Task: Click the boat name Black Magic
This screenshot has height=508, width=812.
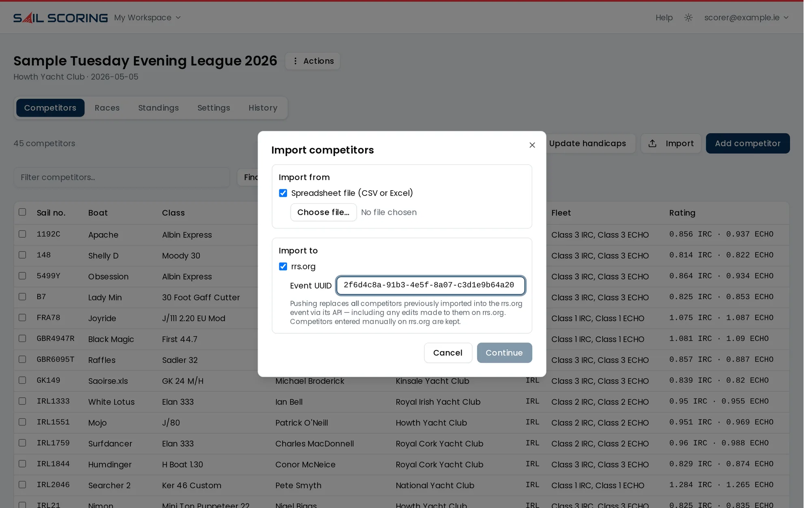Action: point(111,339)
